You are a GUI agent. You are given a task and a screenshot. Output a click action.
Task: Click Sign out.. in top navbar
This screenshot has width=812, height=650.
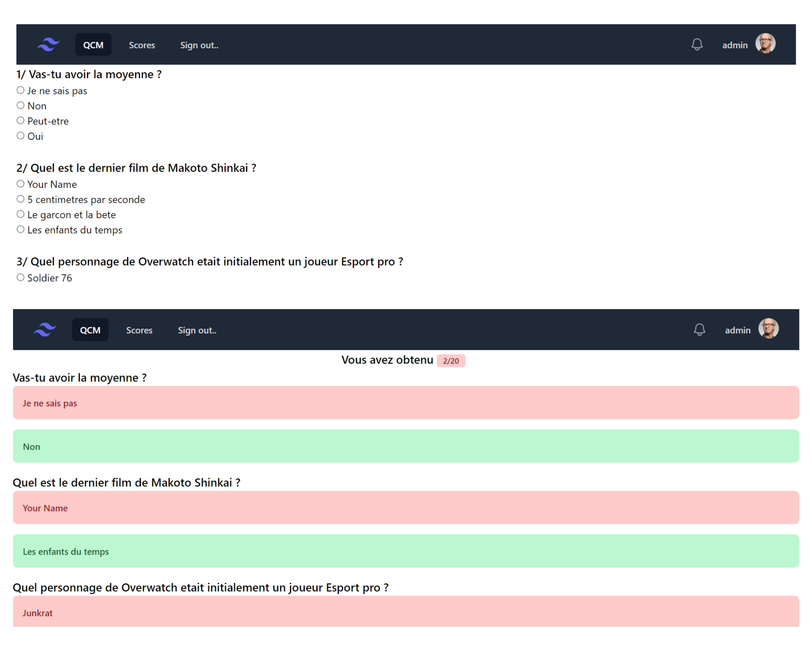click(199, 45)
